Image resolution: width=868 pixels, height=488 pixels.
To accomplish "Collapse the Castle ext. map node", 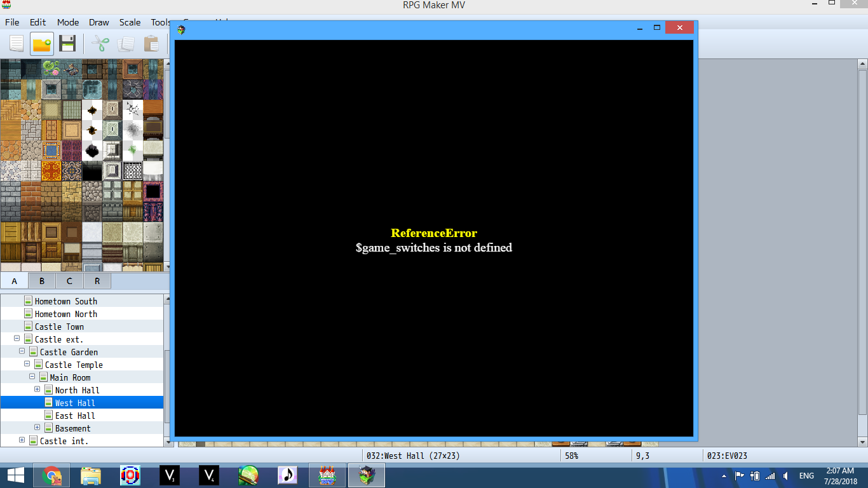I will [17, 339].
